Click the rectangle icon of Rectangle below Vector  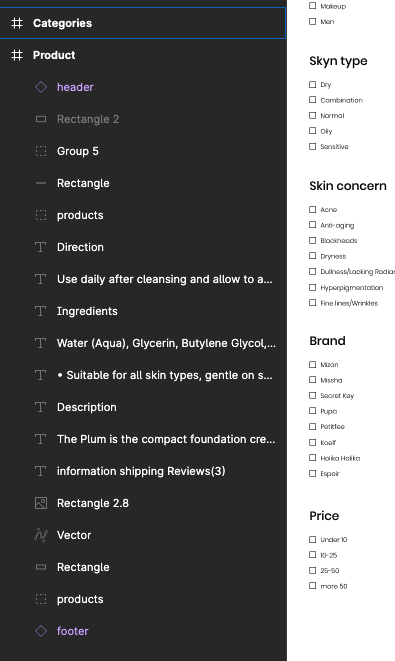[x=41, y=567]
